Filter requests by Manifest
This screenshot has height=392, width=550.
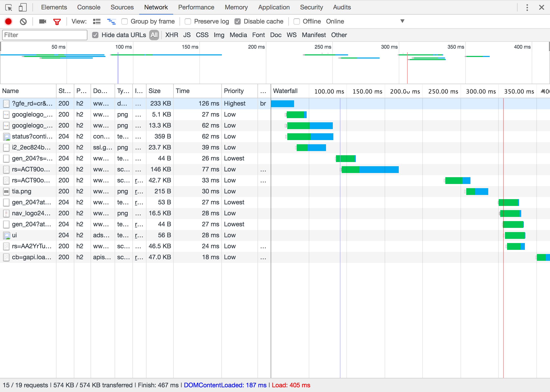314,35
